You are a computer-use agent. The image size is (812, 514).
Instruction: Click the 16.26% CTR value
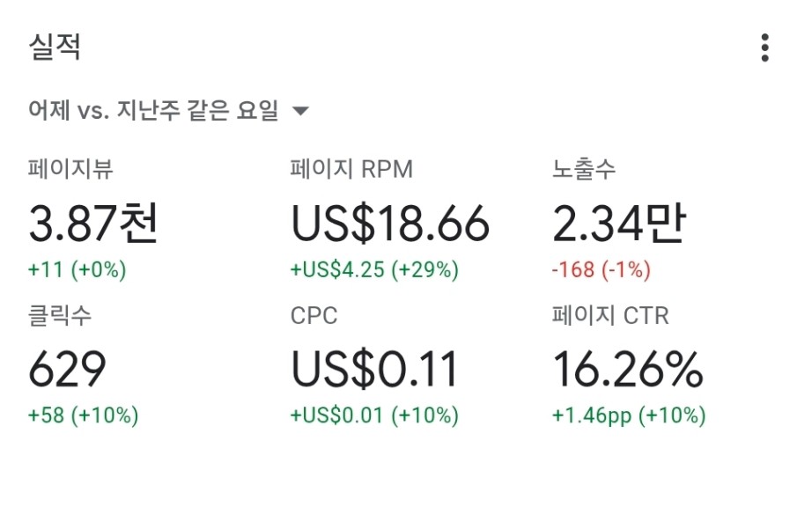[x=628, y=369]
